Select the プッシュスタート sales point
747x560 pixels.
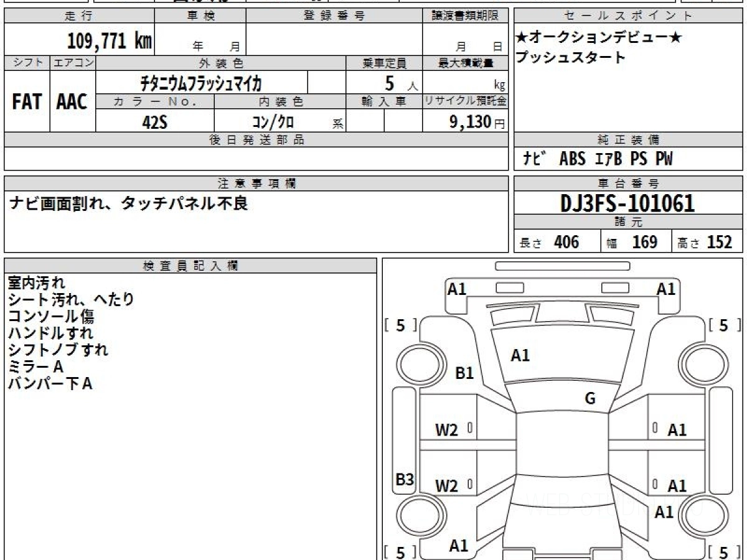coord(571,58)
